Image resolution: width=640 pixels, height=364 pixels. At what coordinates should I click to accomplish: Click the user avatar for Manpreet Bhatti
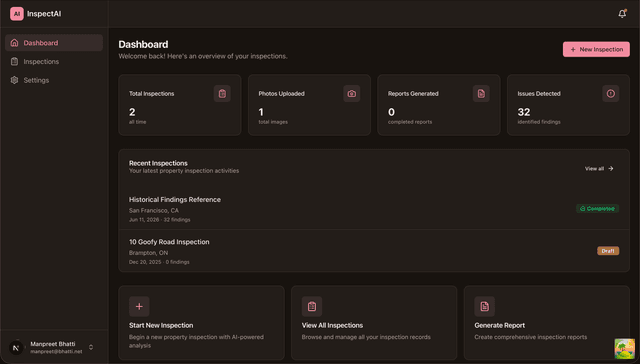[16, 348]
